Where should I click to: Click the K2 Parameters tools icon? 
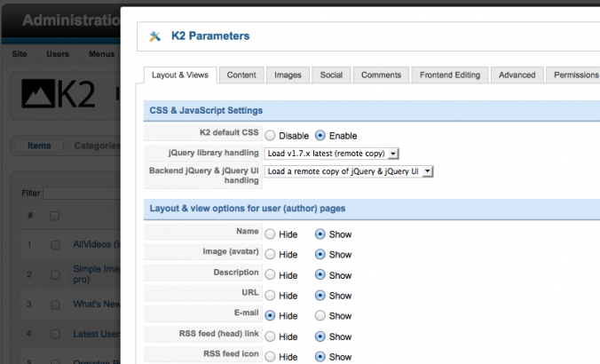pyautogui.click(x=155, y=36)
